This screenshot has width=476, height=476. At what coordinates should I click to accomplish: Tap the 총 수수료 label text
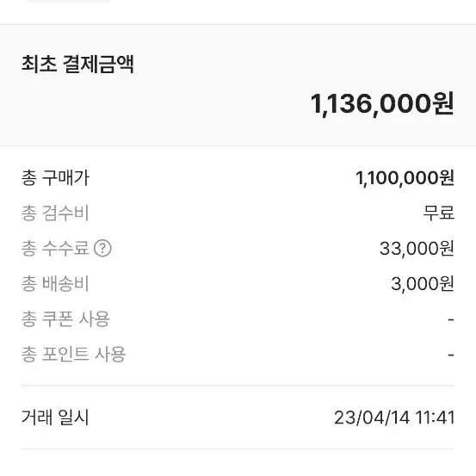point(55,248)
